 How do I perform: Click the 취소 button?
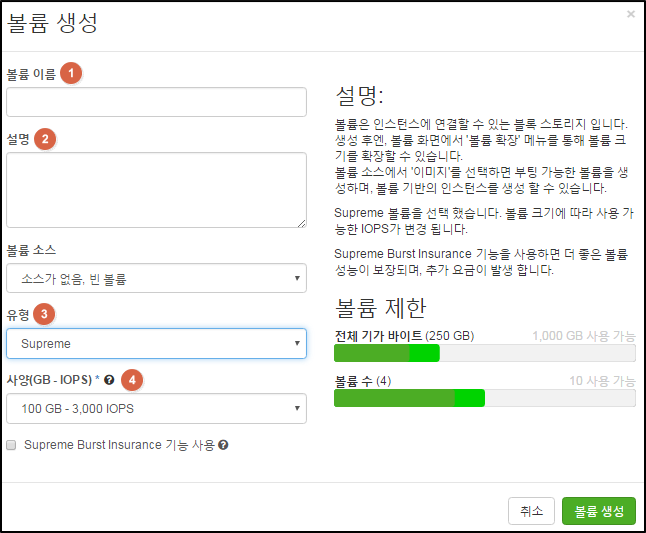(531, 511)
